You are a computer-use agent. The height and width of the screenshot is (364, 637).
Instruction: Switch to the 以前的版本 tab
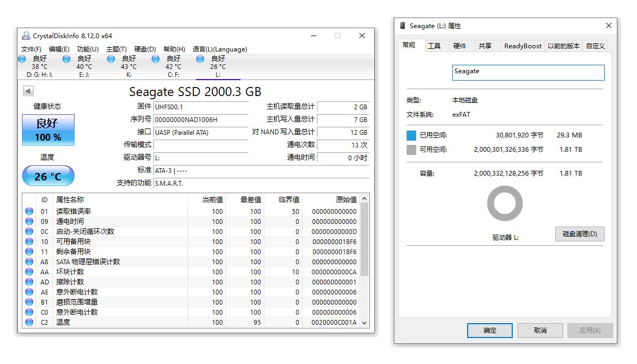tap(563, 46)
